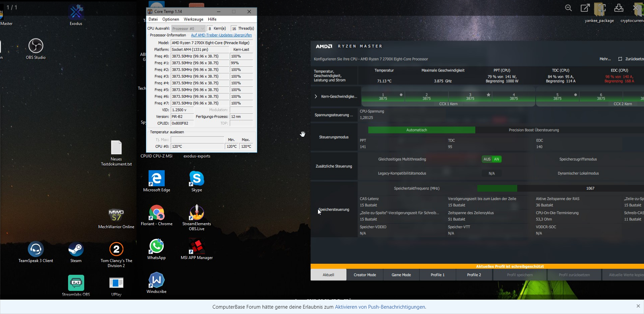
Task: Open Datei menu in Core Temp
Action: pos(153,19)
